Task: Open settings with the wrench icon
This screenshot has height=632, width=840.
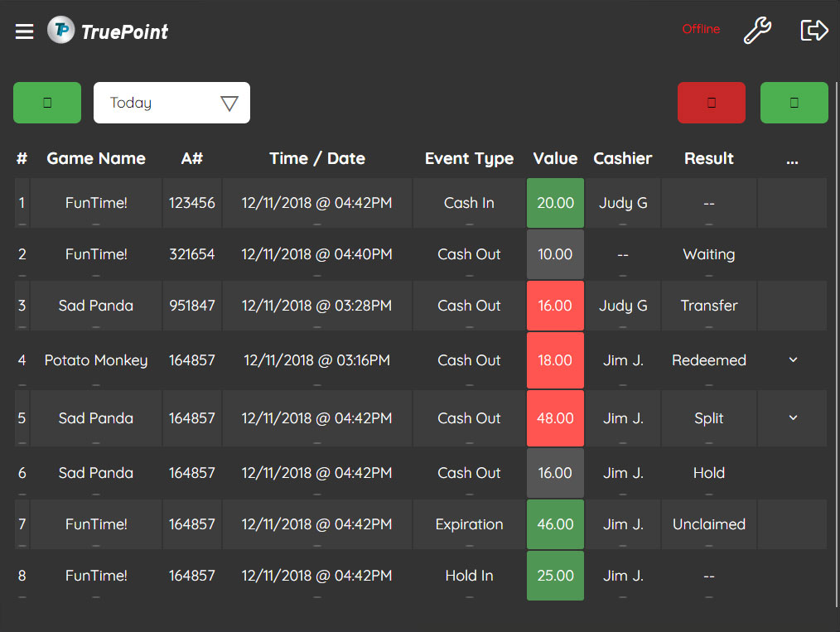Action: [756, 31]
